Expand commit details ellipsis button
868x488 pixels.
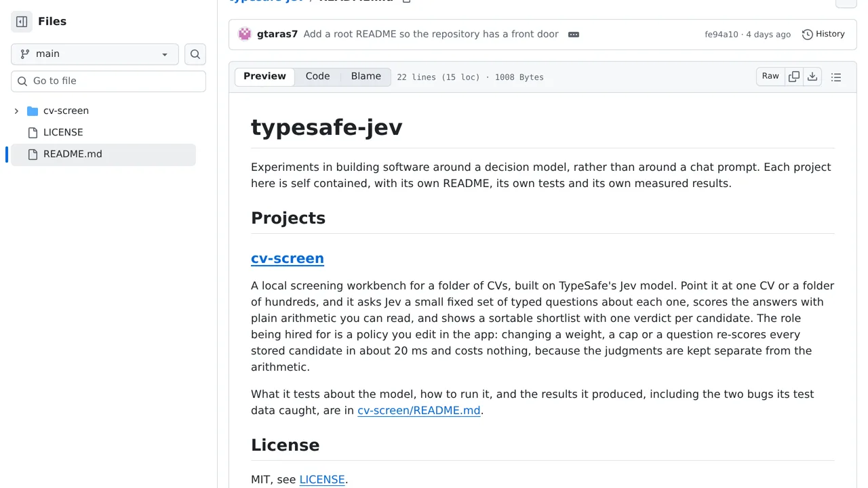point(574,35)
